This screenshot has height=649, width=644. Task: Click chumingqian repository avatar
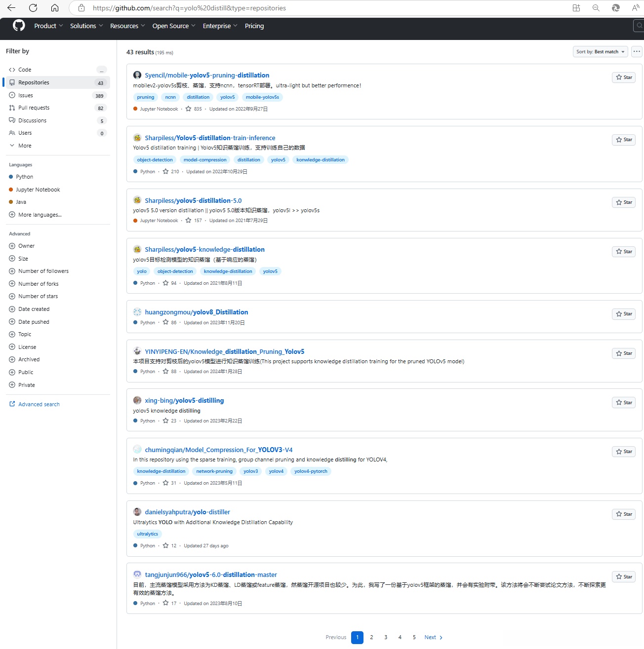137,450
